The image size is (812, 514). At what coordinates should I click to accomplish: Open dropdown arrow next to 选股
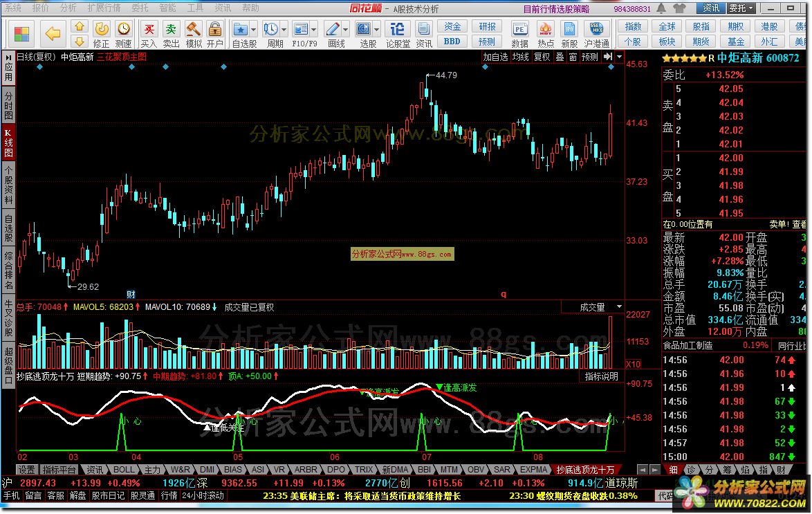[376, 30]
